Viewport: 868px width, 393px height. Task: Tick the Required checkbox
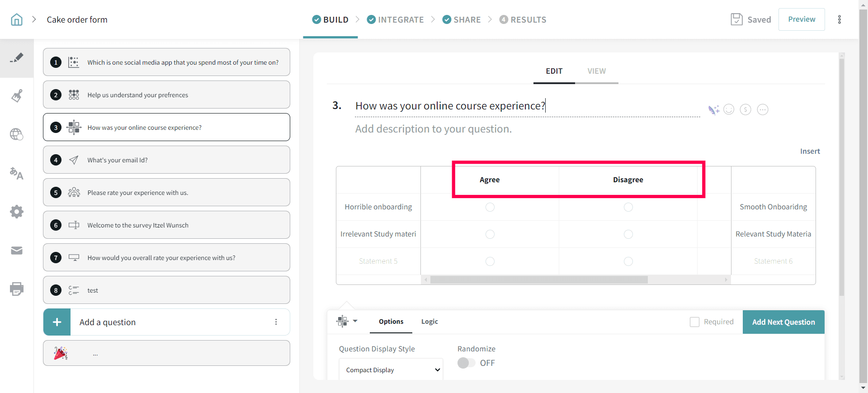(x=694, y=322)
